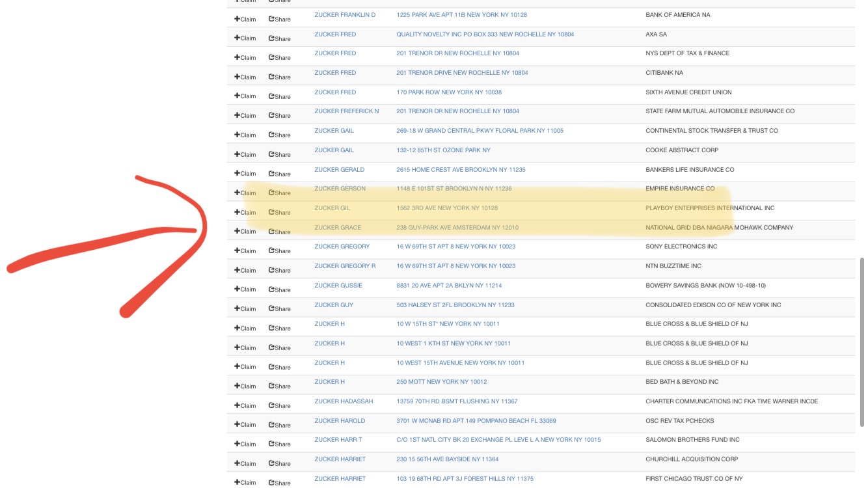Claim the 10 WEST 15TH AVENUE ZUCKER H row
Viewport: 868px width, 488px height.
click(x=245, y=366)
